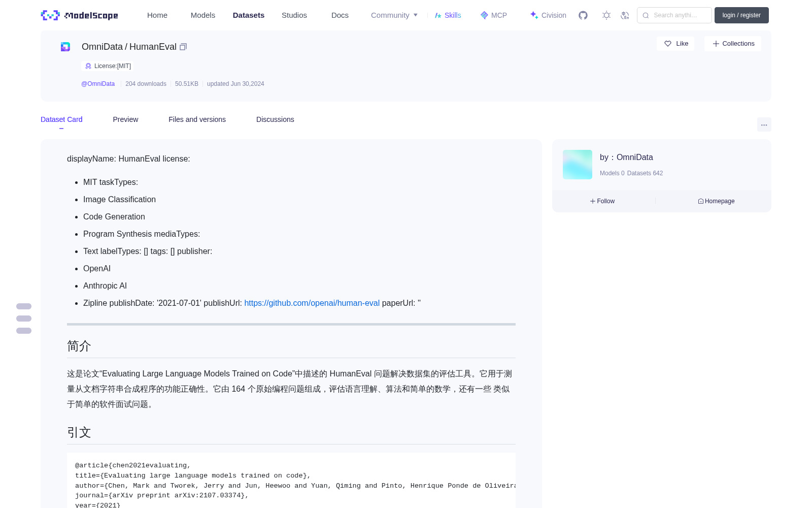Click the 简介 section heading

tap(79, 346)
